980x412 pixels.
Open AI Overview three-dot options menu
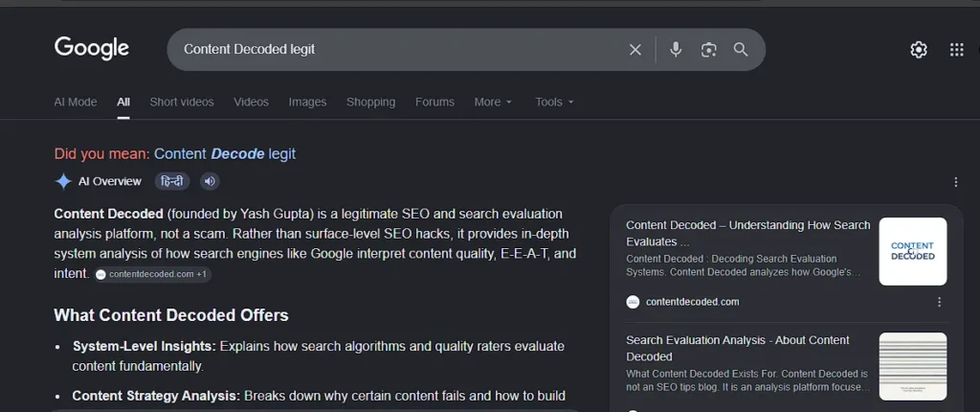click(956, 182)
